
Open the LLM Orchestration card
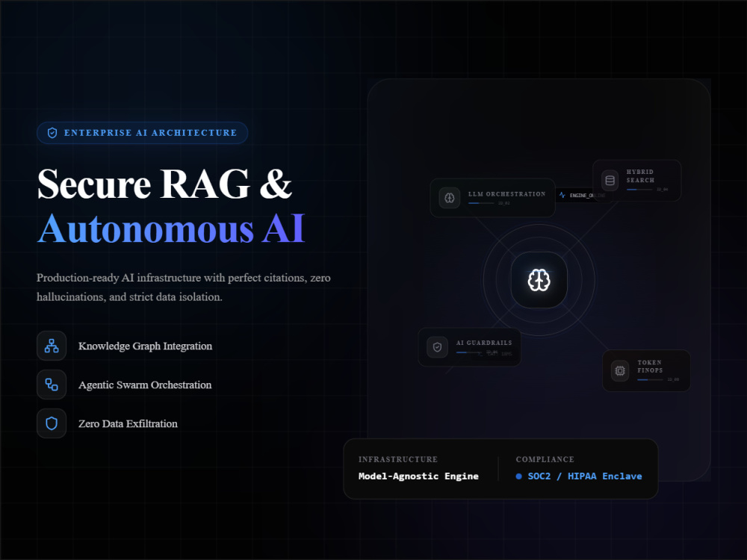[492, 198]
